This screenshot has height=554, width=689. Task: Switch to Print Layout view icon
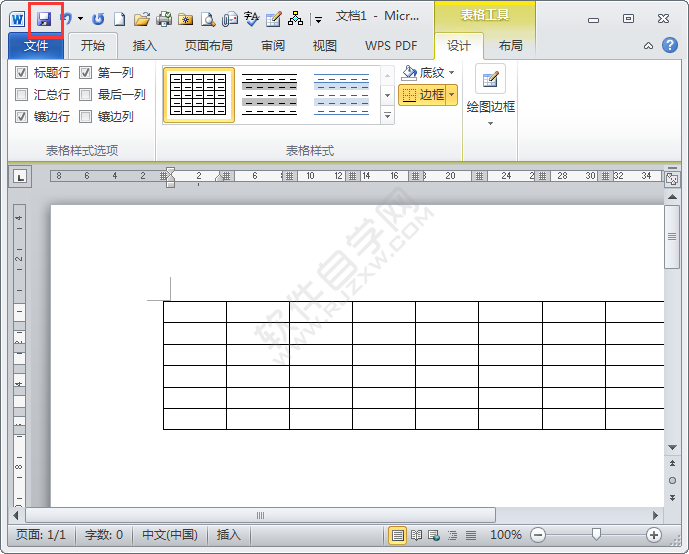[398, 535]
